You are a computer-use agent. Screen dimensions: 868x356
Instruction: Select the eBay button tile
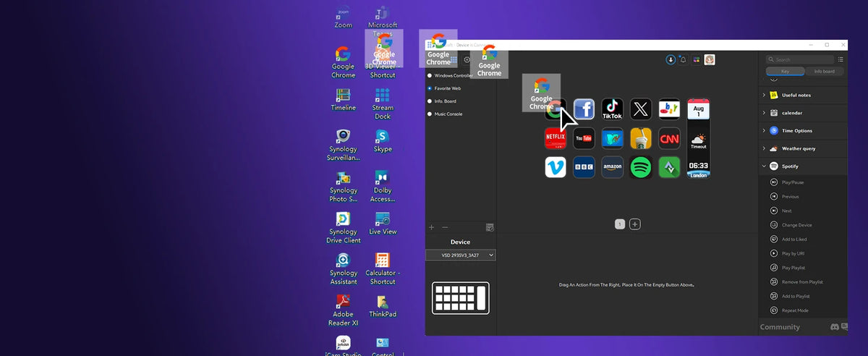tap(669, 109)
